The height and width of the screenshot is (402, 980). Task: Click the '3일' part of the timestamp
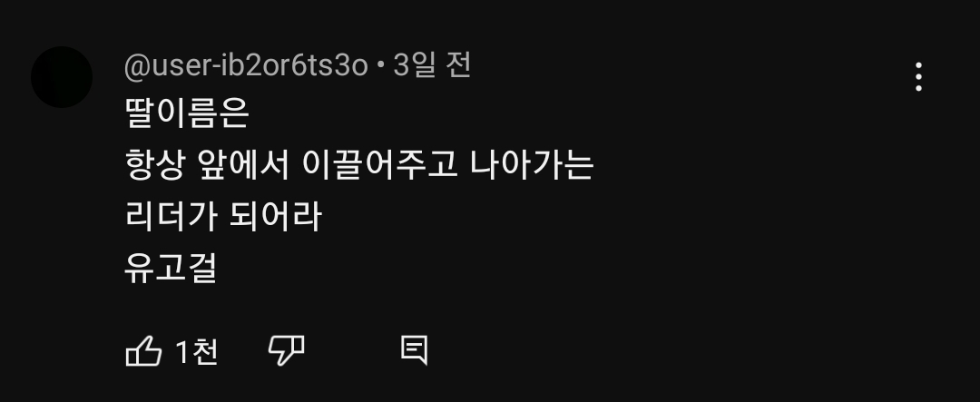[415, 65]
